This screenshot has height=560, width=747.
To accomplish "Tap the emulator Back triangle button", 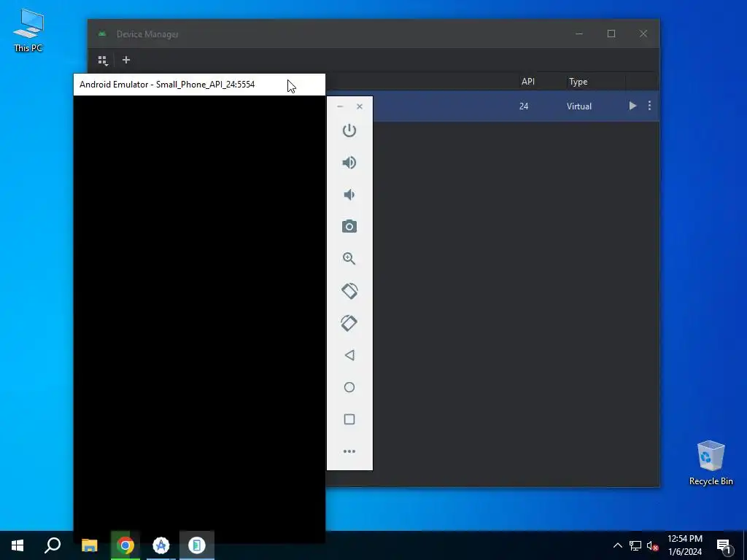I will (349, 355).
